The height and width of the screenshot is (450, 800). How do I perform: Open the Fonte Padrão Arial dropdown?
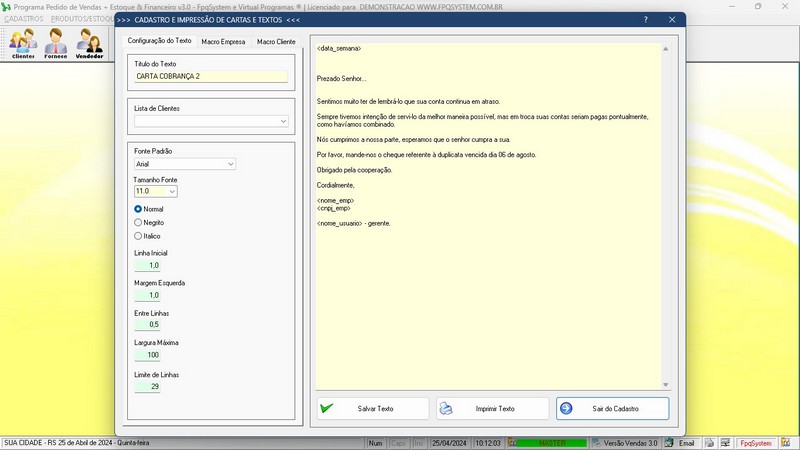[231, 164]
